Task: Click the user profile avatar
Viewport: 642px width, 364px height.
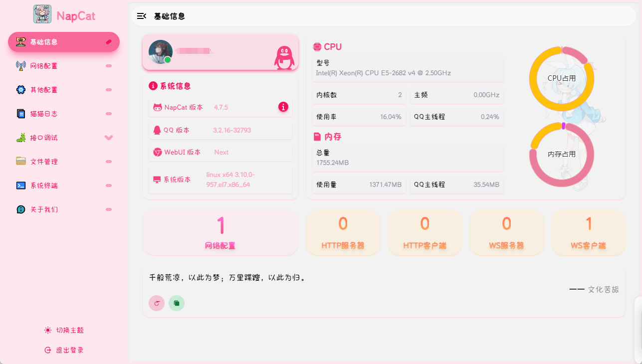Action: tap(161, 52)
